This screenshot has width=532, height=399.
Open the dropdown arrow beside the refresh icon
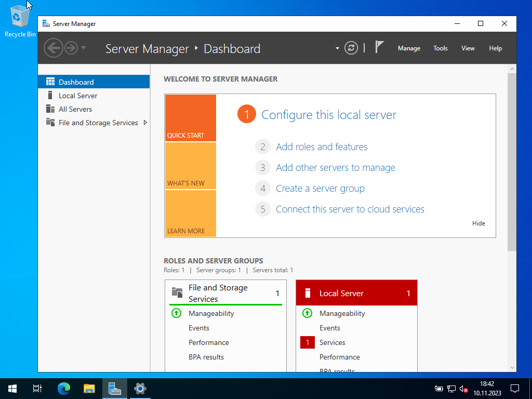[337, 48]
